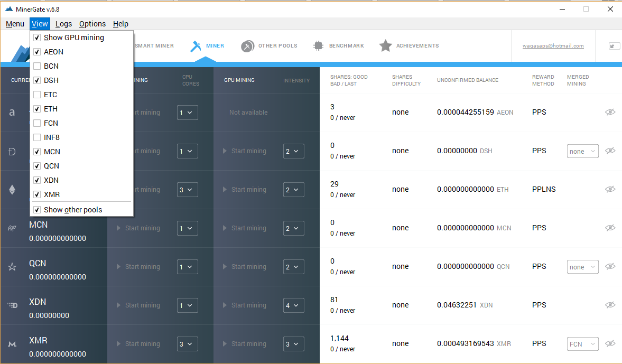Enable the ETC checkbox in View menu
The height and width of the screenshot is (364, 622).
37,95
